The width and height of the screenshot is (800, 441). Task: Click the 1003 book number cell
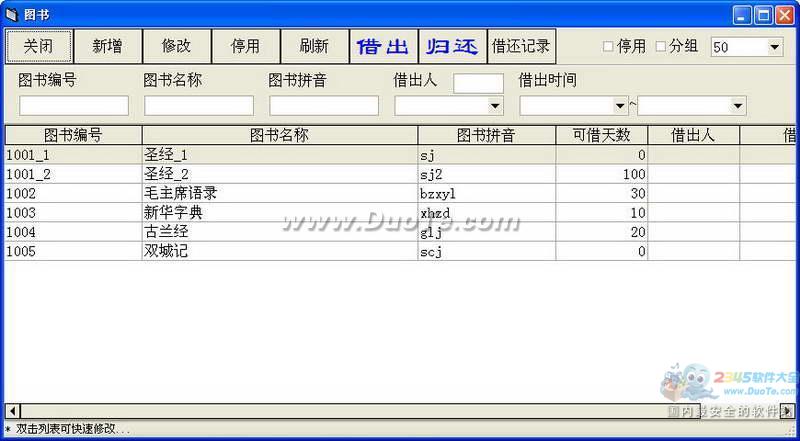73,213
